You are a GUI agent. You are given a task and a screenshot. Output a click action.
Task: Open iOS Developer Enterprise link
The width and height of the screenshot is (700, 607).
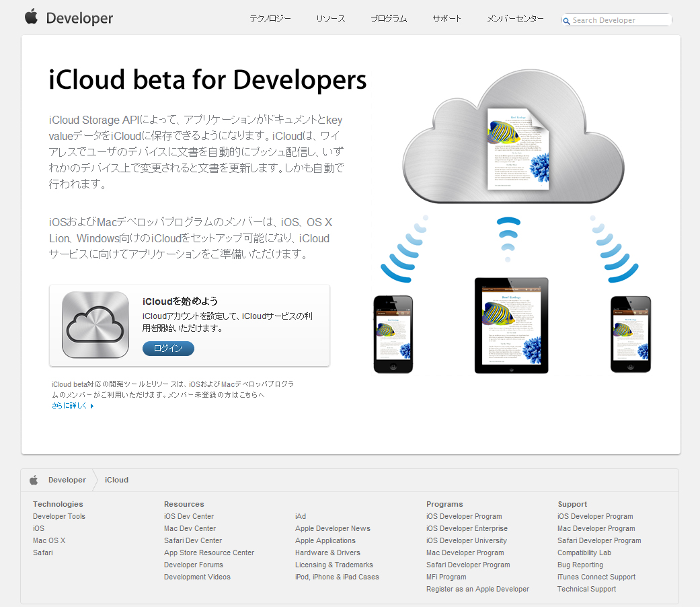pos(467,528)
